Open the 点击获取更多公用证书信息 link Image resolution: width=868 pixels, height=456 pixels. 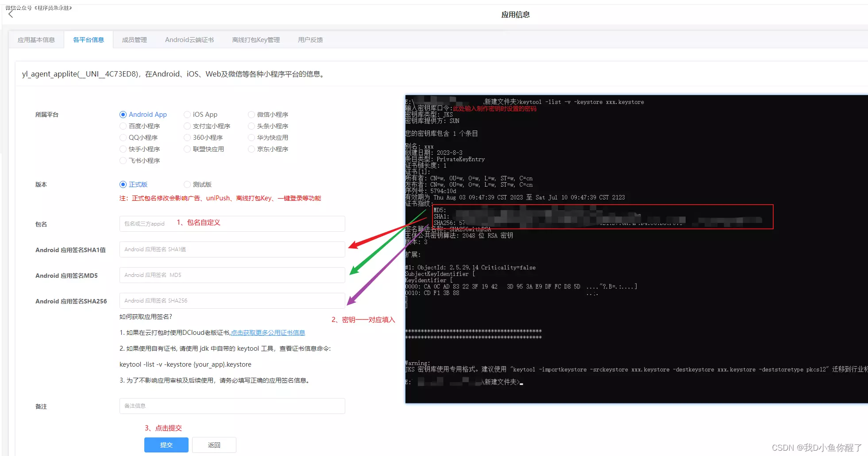coord(268,333)
